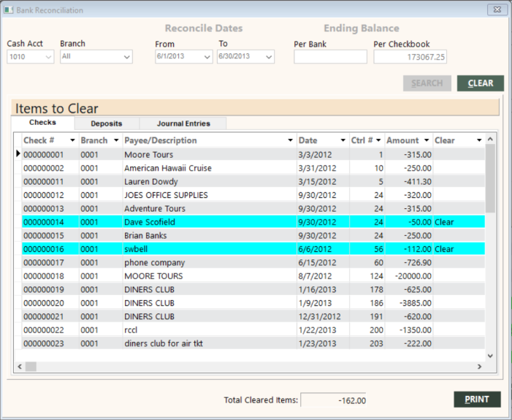512x420 pixels.
Task: Click the Per Bank input field
Action: click(x=330, y=57)
